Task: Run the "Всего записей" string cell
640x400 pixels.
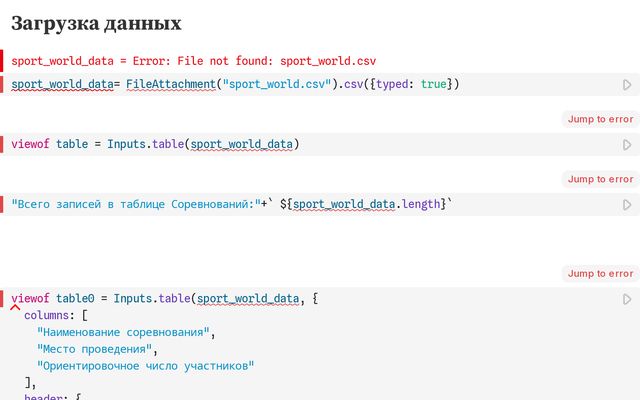Action: 627,205
